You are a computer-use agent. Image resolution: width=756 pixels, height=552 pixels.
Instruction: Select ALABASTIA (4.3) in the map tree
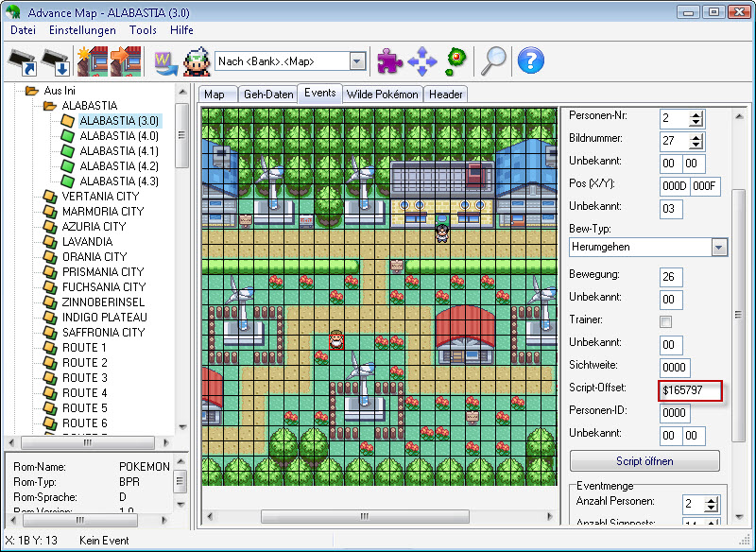tap(119, 181)
